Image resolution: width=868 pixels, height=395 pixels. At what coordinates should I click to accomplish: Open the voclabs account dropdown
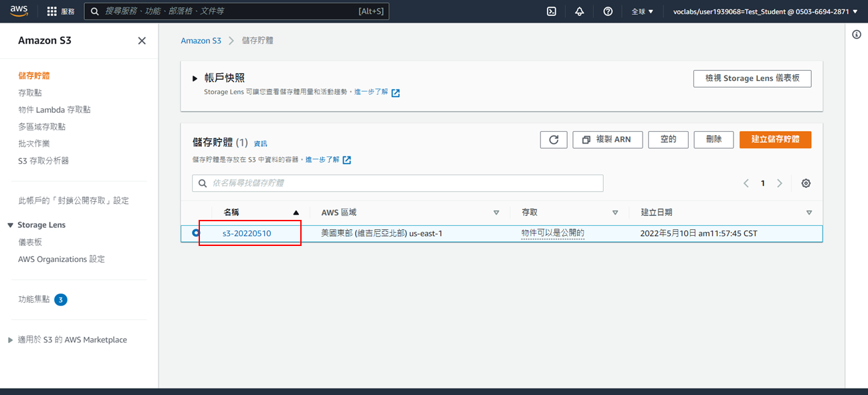765,11
